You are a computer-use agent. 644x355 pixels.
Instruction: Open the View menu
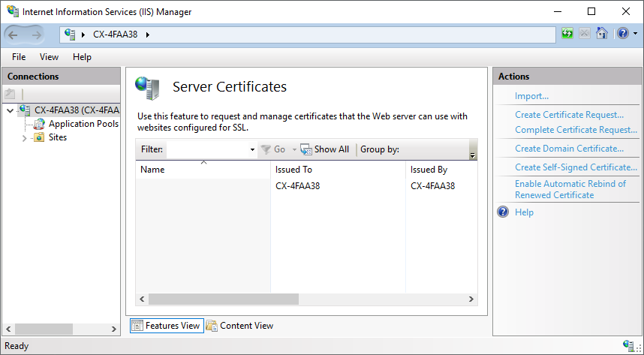click(49, 57)
